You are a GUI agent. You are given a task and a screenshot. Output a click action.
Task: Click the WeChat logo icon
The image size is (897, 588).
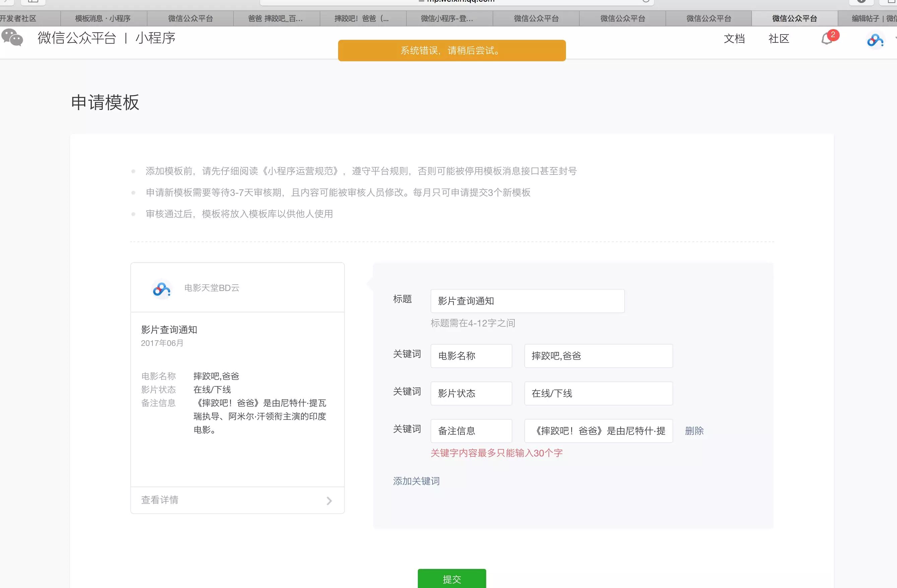[x=12, y=38]
